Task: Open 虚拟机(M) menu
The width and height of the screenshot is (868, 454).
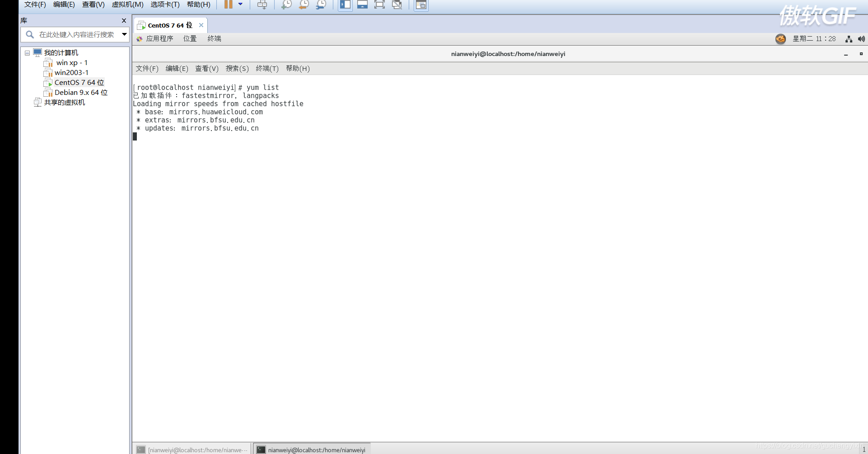Action: [x=127, y=5]
